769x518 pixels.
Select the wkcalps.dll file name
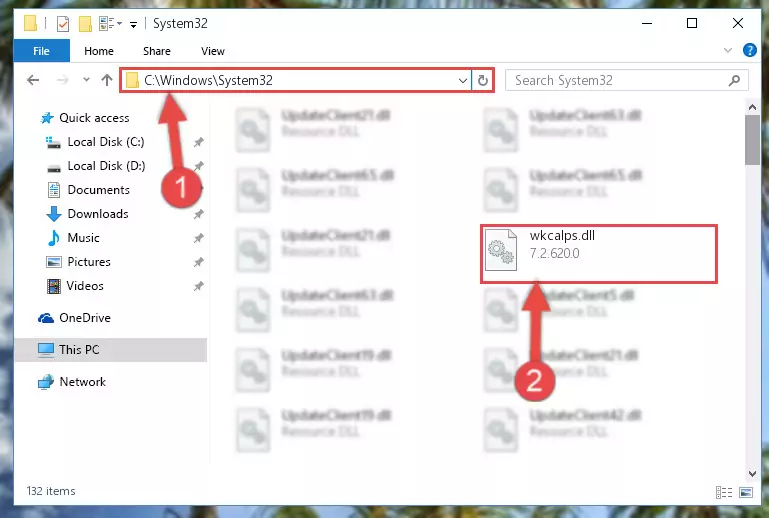click(x=562, y=235)
